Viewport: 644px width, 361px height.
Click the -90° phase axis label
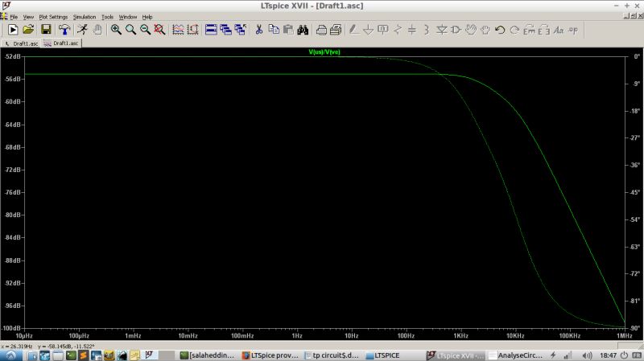[x=635, y=328]
